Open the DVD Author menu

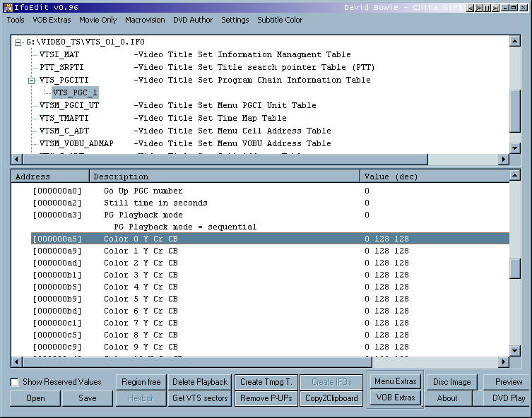coord(193,20)
